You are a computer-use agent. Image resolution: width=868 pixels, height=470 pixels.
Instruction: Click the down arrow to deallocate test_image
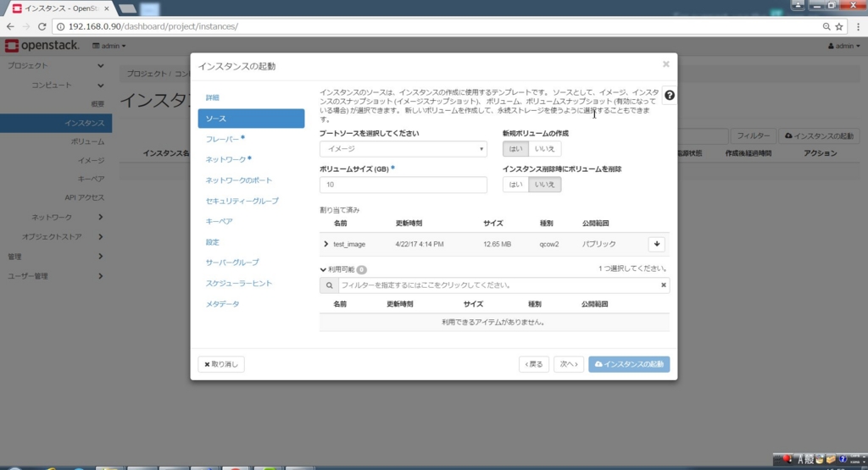pos(657,244)
